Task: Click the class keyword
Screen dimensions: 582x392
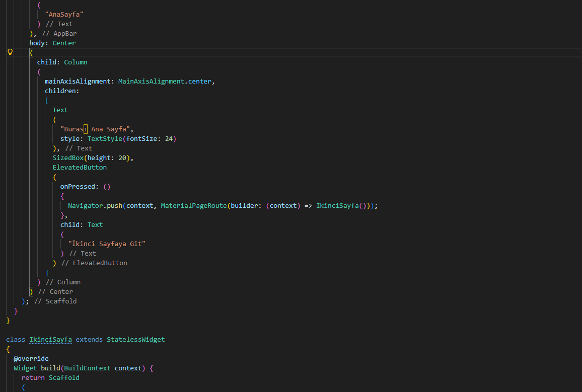Action: 16,340
